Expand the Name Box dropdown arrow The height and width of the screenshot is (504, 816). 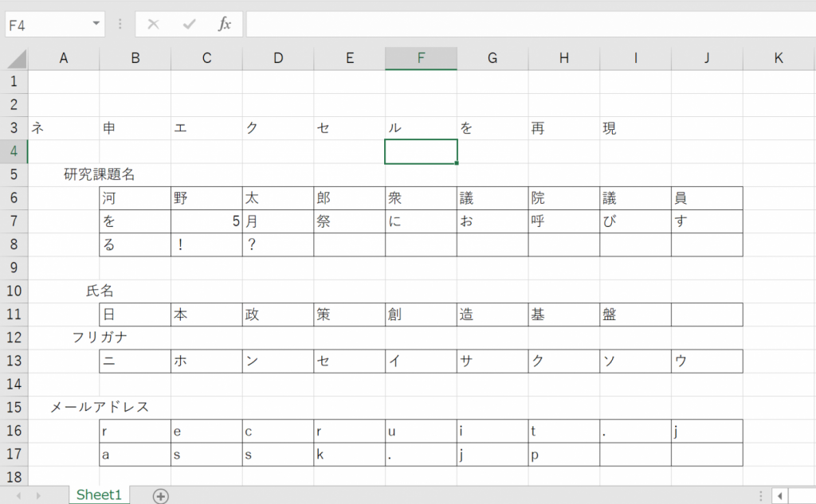point(96,25)
